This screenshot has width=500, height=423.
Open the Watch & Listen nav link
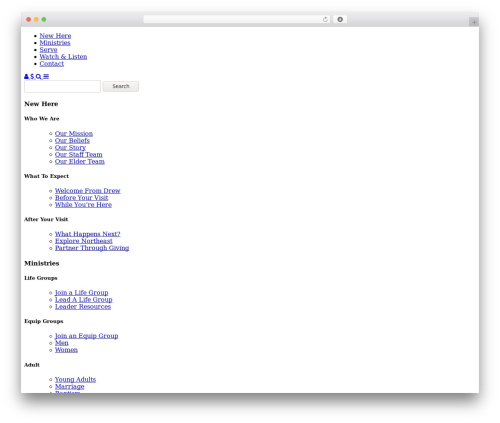tap(63, 57)
